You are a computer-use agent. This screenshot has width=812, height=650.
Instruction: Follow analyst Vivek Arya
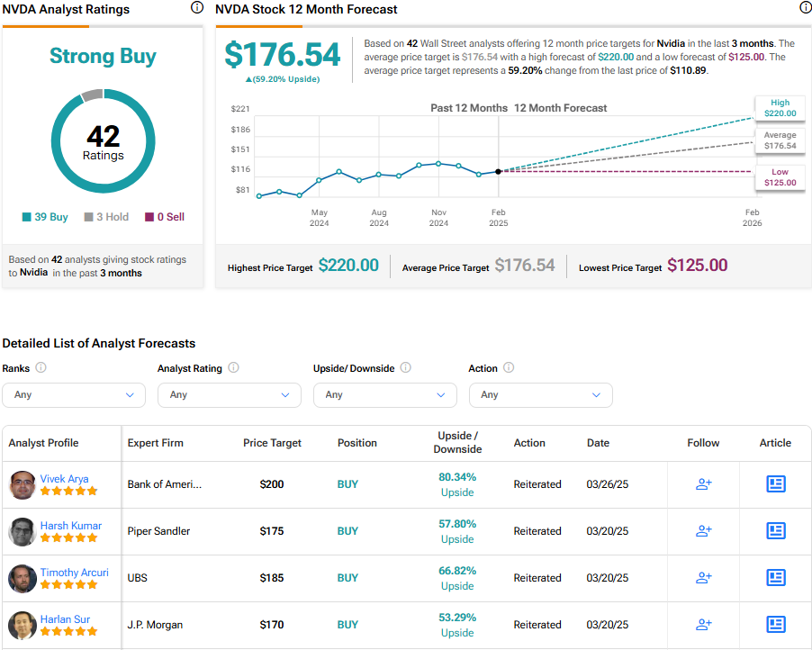pyautogui.click(x=704, y=484)
